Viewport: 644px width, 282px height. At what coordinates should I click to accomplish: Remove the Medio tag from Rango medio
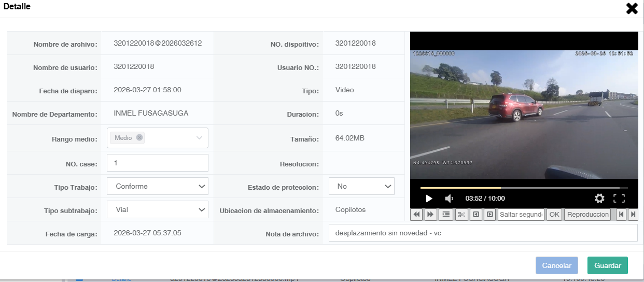139,138
